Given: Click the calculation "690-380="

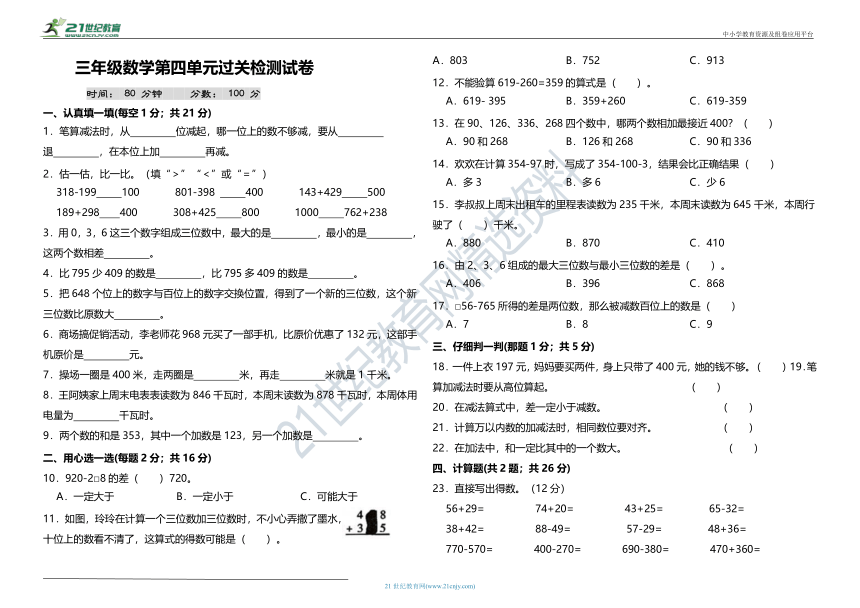Looking at the screenshot, I should [x=646, y=549].
